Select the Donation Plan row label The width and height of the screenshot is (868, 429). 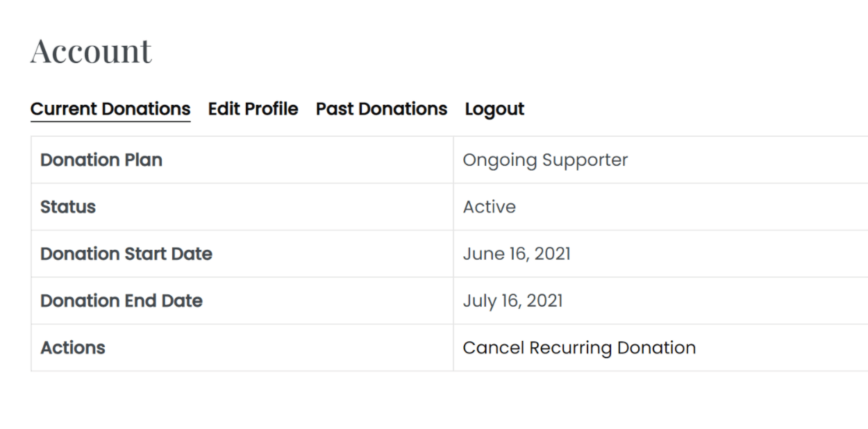101,160
